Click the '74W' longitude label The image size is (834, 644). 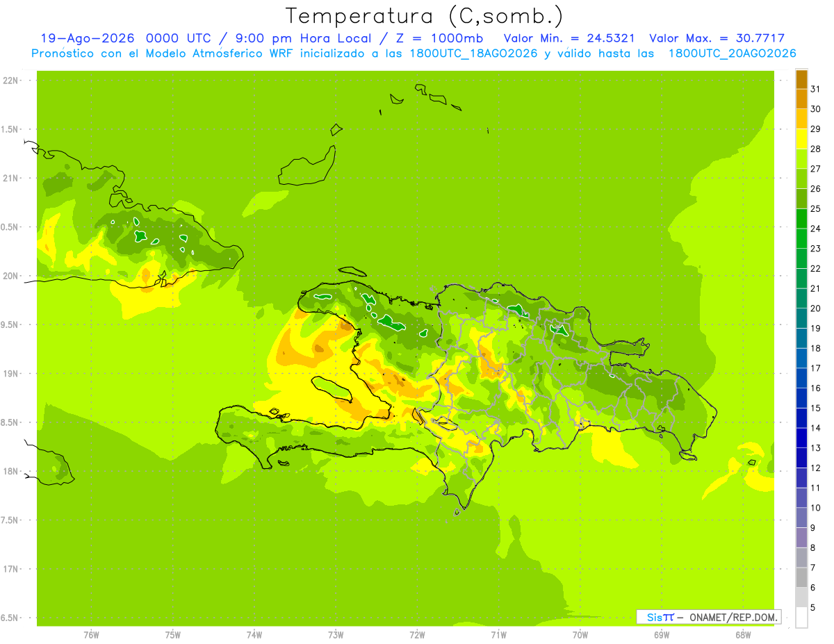pos(254,634)
